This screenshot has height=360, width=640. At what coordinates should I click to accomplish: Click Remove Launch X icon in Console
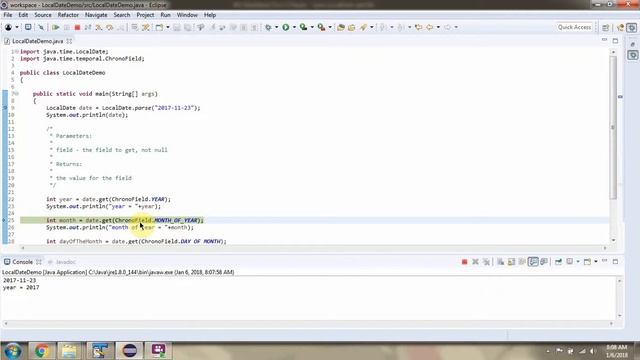[x=475, y=262]
